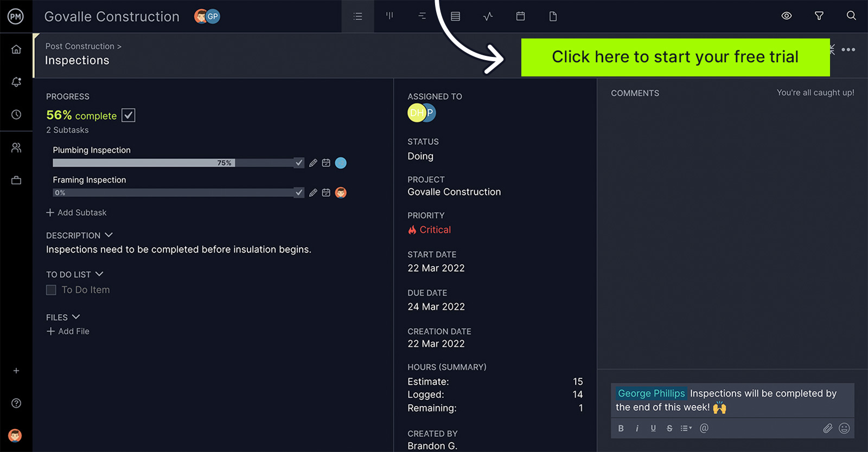Click the search magnifier icon
This screenshot has width=868, height=452.
click(851, 16)
